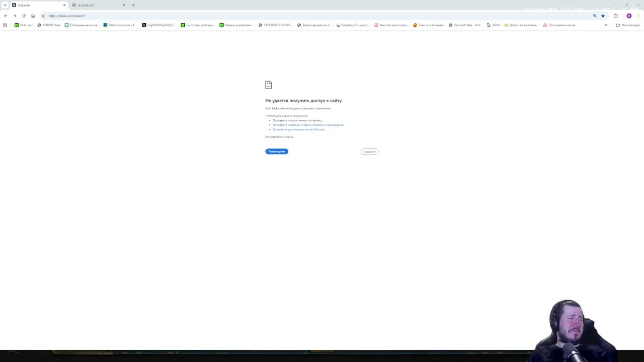Screen dimensions: 644x362
Task: Open the 'Все закладки' bookmarks folder
Action: [628, 25]
